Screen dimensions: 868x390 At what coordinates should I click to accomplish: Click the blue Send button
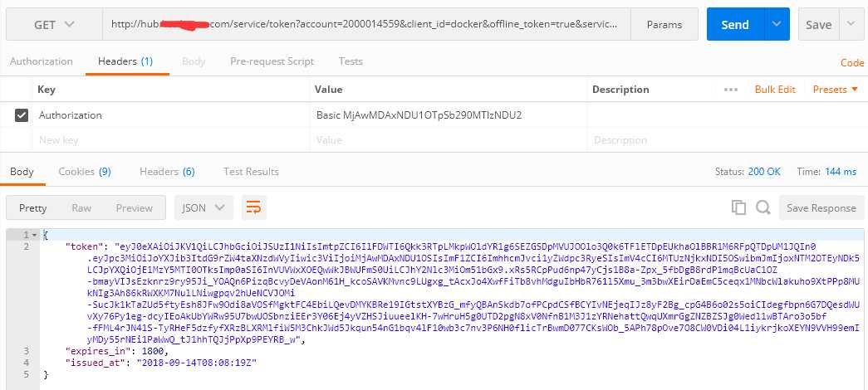[735, 25]
